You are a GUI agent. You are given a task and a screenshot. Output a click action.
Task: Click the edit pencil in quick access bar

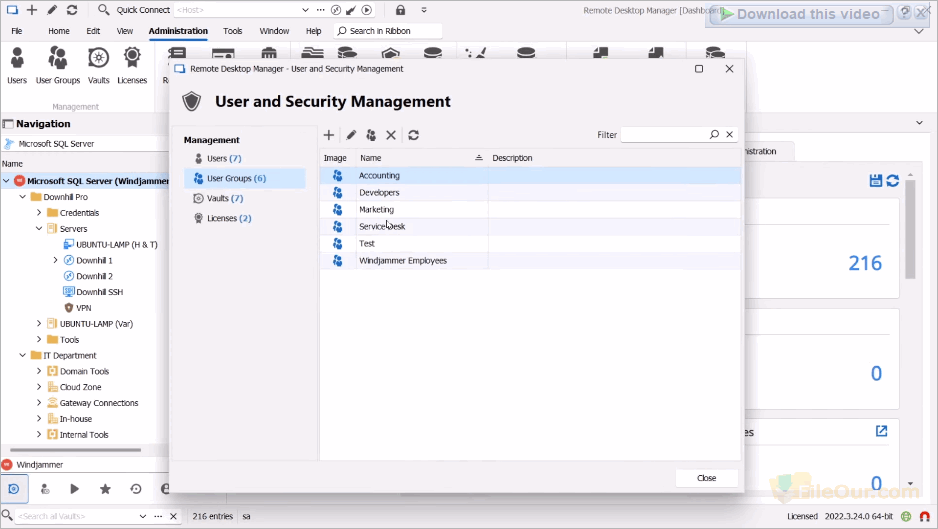click(x=52, y=10)
